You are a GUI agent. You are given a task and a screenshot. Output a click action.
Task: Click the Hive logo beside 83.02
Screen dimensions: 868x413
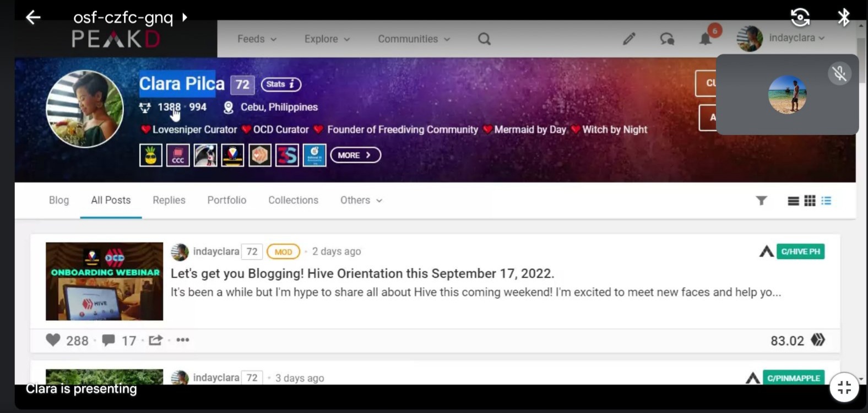[818, 340]
